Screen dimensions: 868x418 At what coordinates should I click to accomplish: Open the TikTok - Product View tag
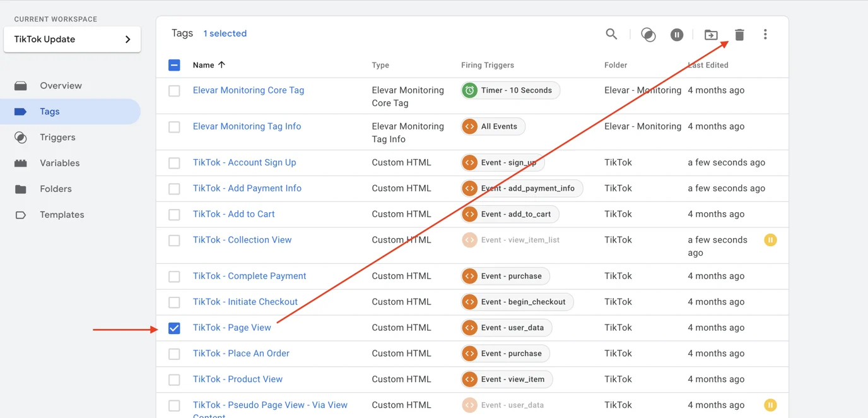point(238,379)
